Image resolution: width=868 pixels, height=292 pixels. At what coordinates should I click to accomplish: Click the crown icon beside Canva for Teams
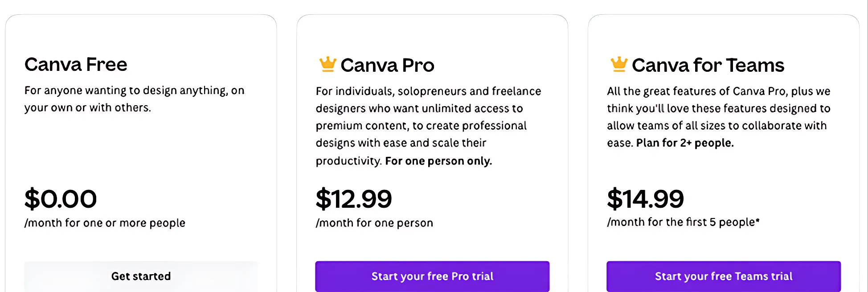coord(619,65)
